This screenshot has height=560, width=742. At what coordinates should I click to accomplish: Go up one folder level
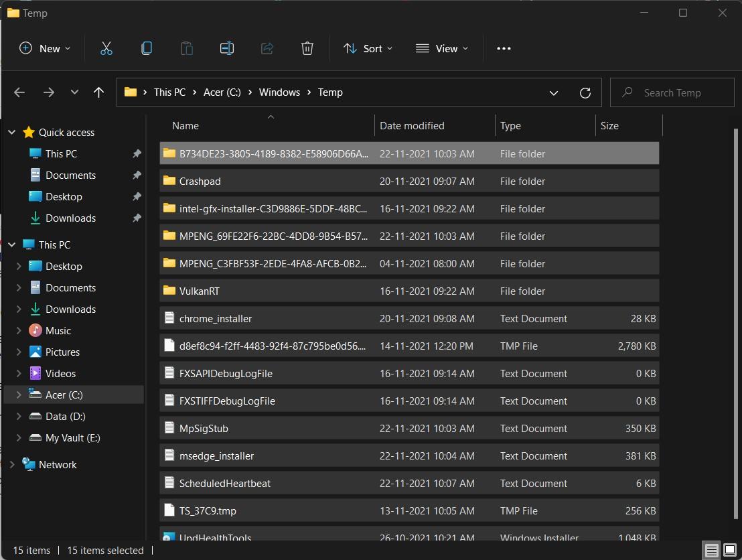[99, 92]
